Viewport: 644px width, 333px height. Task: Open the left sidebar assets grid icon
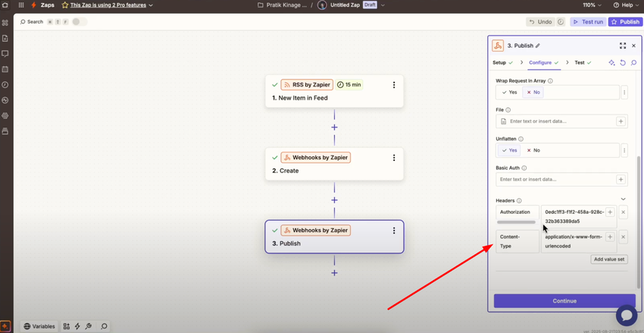5,23
